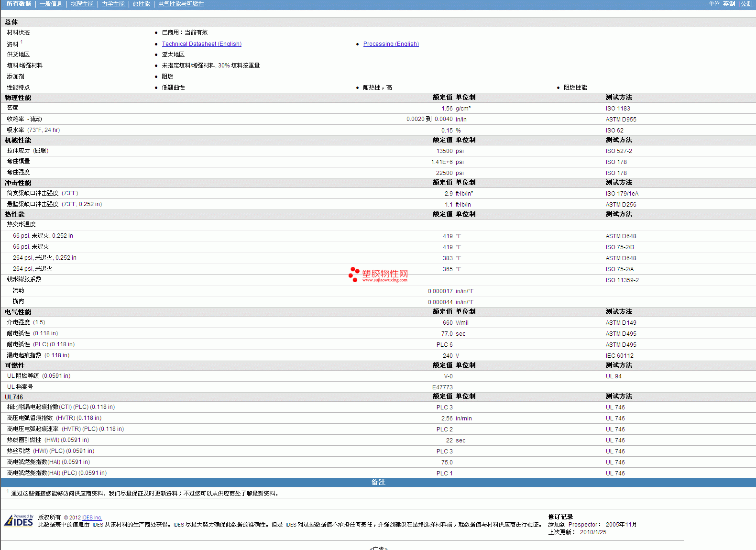Click the IDES logo in the footer
Viewport: 756px width, 550px height.
coord(19,521)
